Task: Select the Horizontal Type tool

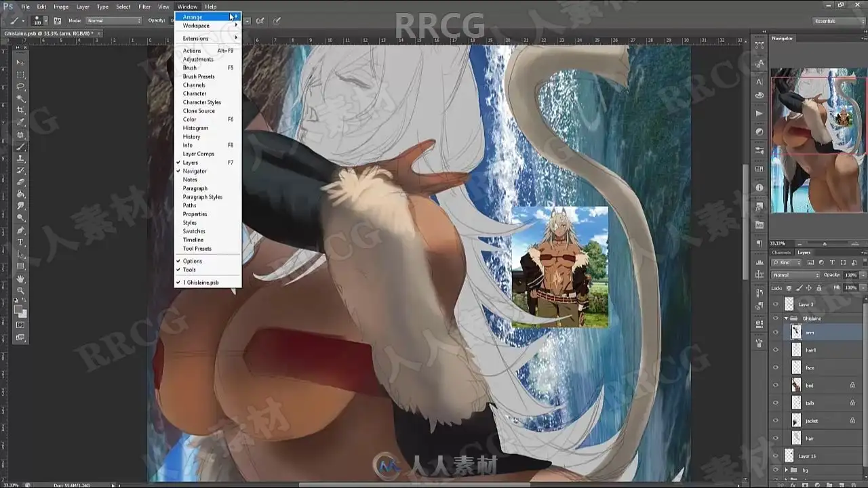Action: click(21, 242)
